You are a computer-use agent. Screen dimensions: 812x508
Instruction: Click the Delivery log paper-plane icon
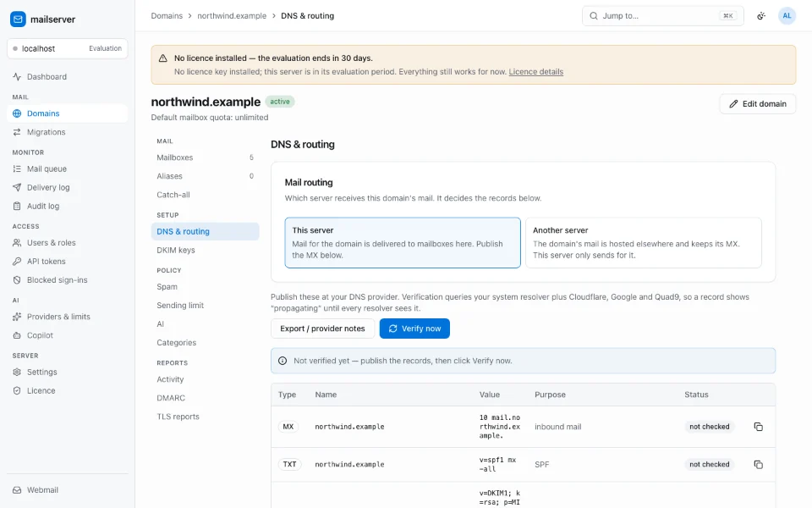coord(17,188)
